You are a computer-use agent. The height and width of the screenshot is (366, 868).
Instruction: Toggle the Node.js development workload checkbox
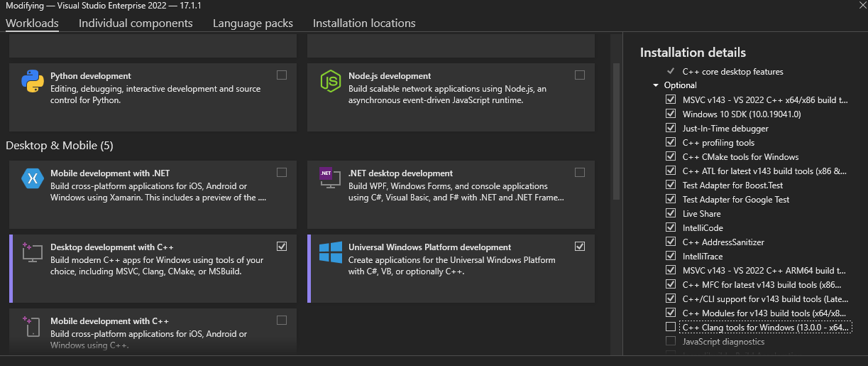point(580,75)
